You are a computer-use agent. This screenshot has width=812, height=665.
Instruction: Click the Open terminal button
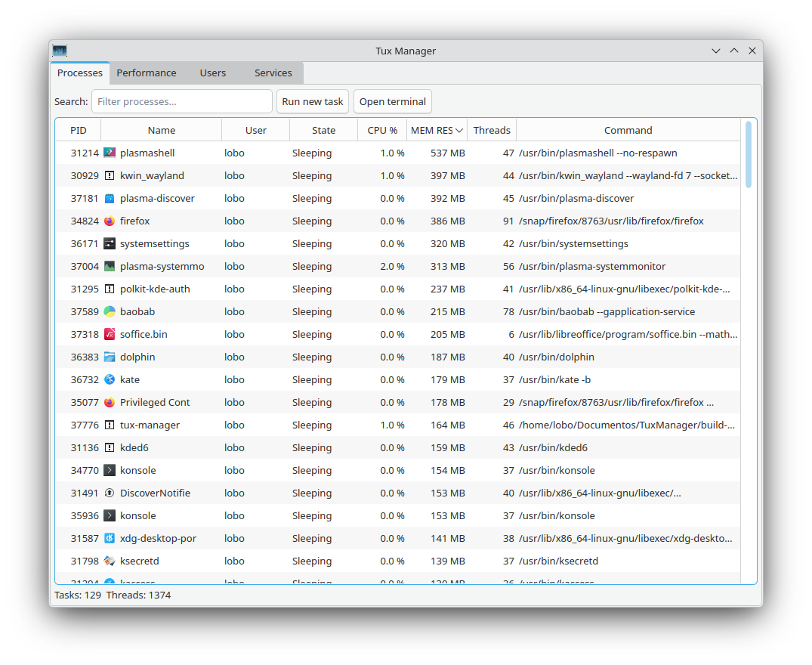click(x=393, y=101)
